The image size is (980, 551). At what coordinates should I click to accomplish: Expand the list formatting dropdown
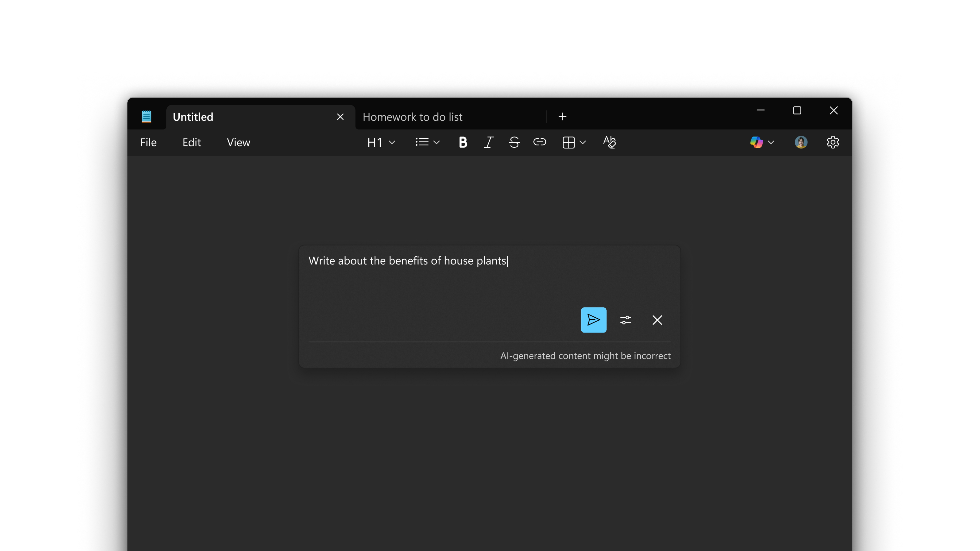tap(427, 142)
